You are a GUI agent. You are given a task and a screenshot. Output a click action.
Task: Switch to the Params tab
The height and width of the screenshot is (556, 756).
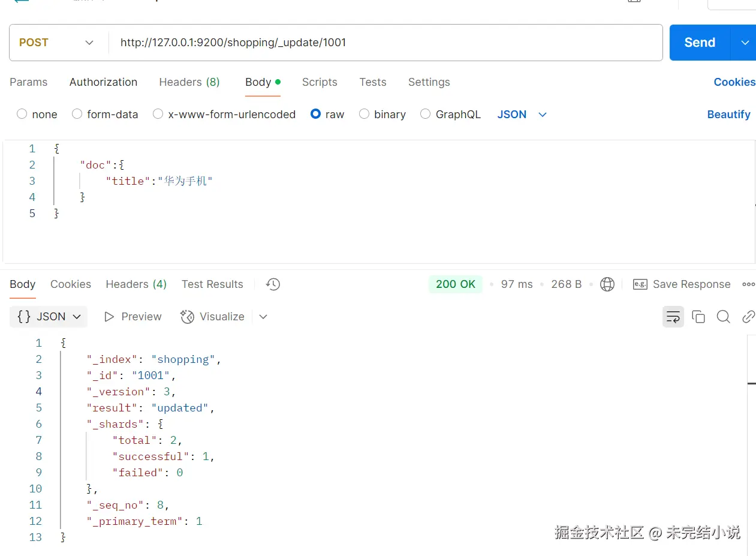pos(28,82)
